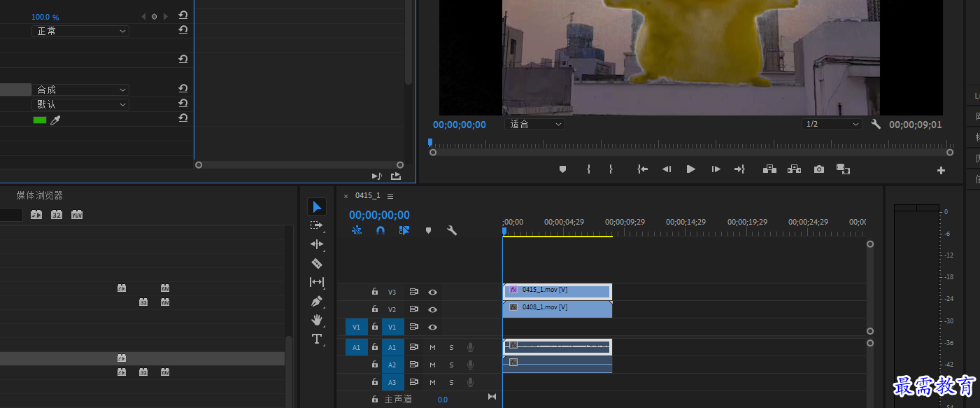Image resolution: width=980 pixels, height=408 pixels.
Task: Open the 合成 dropdown
Action: click(80, 90)
